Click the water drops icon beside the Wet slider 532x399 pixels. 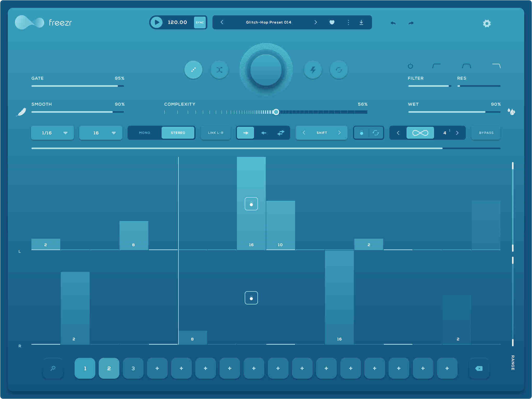pyautogui.click(x=511, y=112)
